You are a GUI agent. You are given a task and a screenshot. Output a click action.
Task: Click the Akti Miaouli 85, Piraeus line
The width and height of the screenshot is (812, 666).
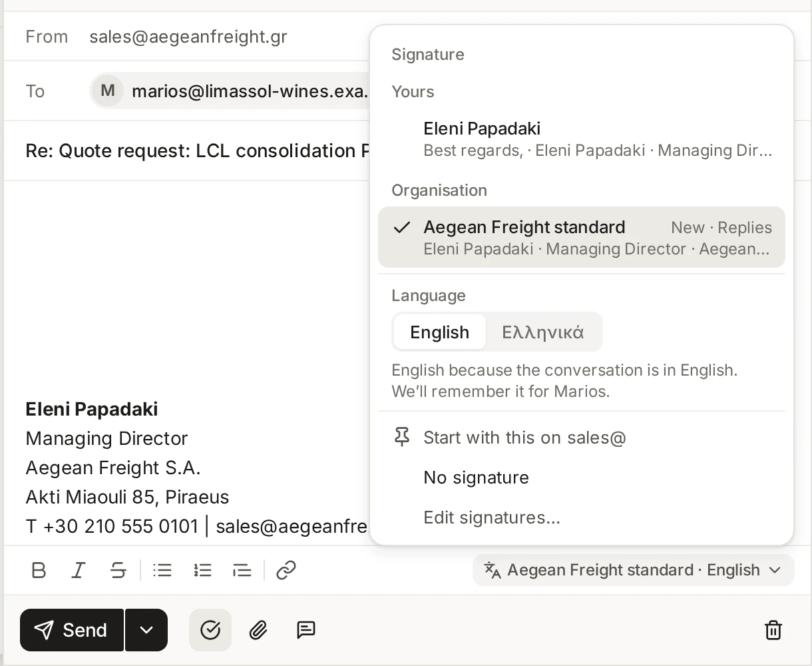click(127, 497)
